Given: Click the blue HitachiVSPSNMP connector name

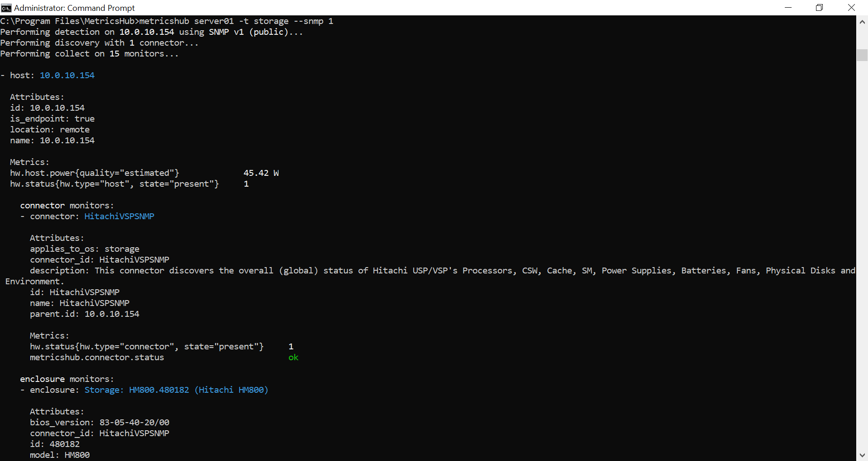Looking at the screenshot, I should click(119, 216).
